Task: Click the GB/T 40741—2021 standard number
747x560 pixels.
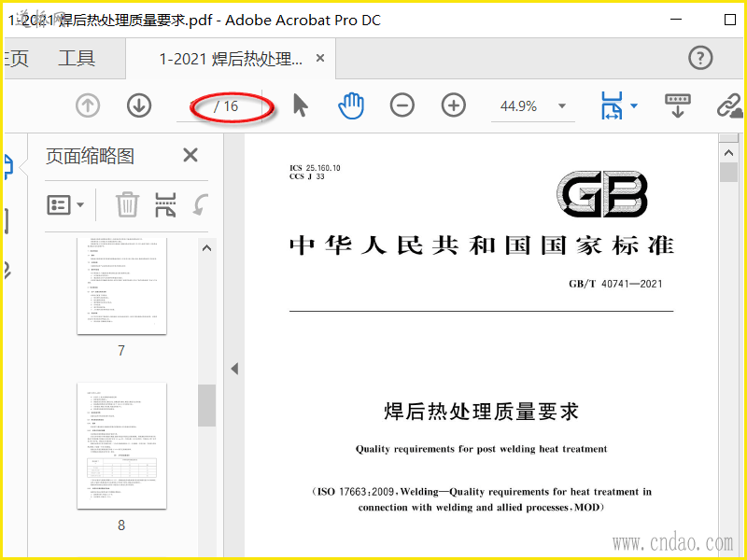Action: pos(615,284)
